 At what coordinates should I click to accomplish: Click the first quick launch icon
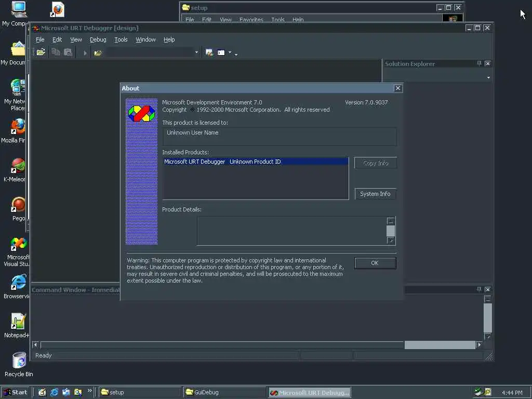[x=42, y=392]
